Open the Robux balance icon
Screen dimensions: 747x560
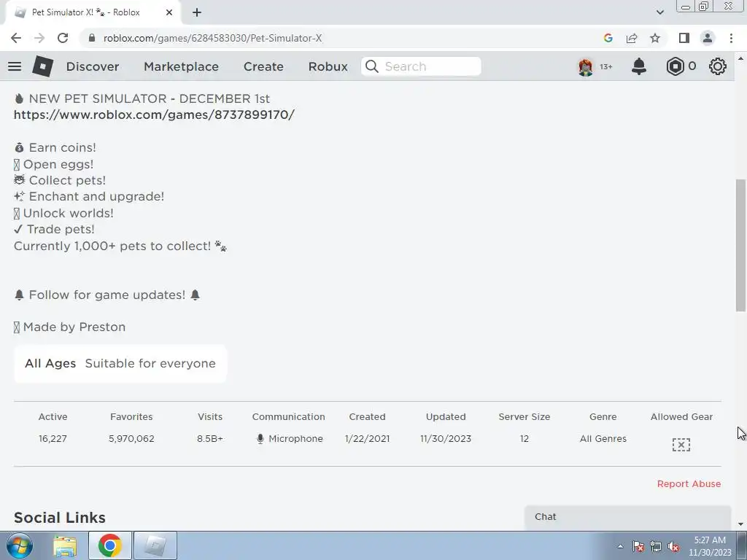[675, 66]
